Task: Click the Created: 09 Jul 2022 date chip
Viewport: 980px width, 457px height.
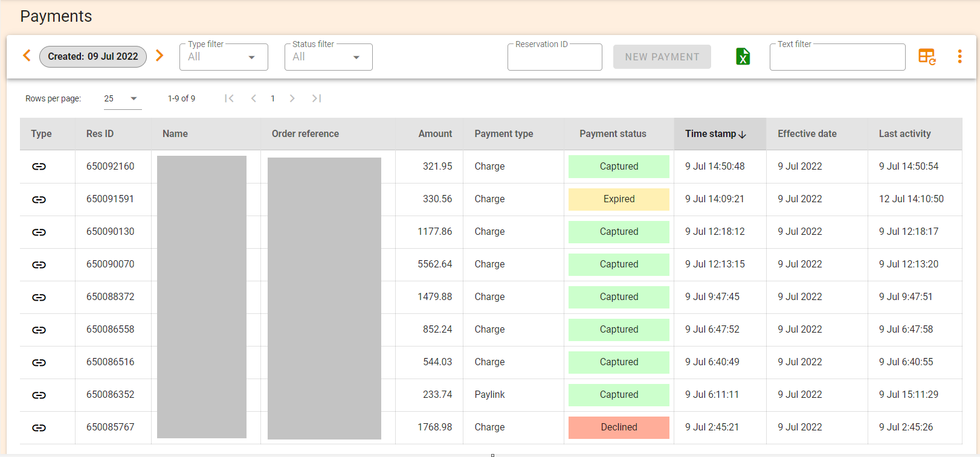Action: pos(93,56)
